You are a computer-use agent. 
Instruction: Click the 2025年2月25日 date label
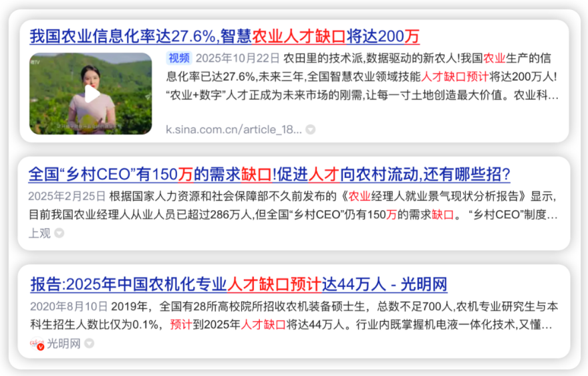click(x=67, y=197)
